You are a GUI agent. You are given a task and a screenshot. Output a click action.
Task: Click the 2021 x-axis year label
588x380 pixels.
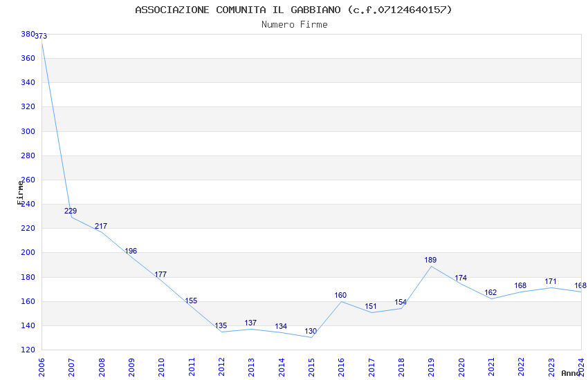click(x=491, y=367)
